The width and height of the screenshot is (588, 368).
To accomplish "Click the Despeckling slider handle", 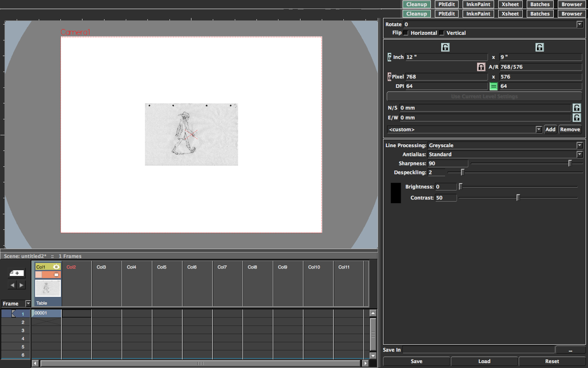I will click(462, 172).
